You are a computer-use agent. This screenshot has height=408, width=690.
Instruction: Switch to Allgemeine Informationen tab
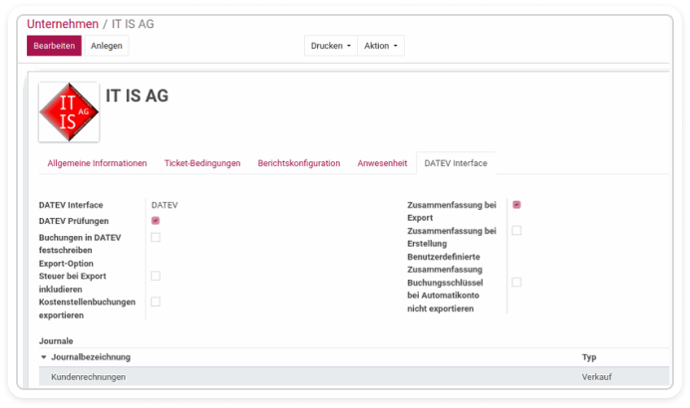coord(97,163)
